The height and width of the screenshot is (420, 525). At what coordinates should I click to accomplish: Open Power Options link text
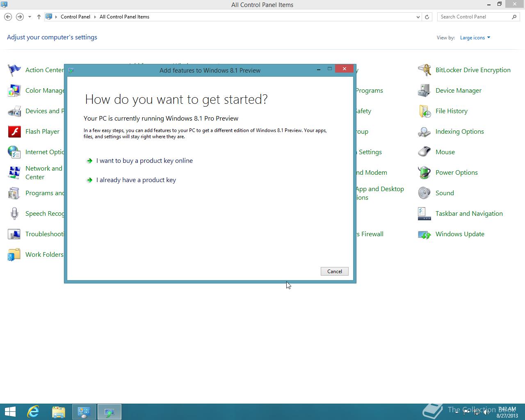[457, 173]
